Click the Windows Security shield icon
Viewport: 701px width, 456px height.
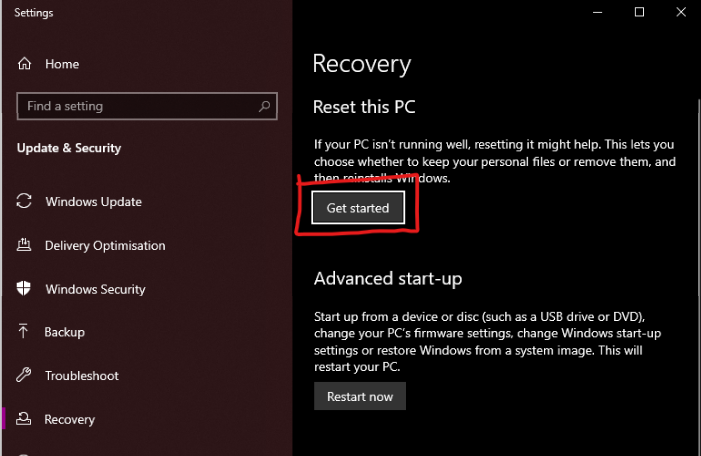[24, 288]
